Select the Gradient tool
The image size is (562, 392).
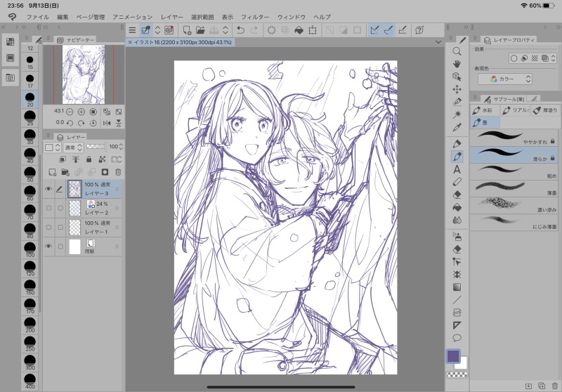click(x=457, y=287)
